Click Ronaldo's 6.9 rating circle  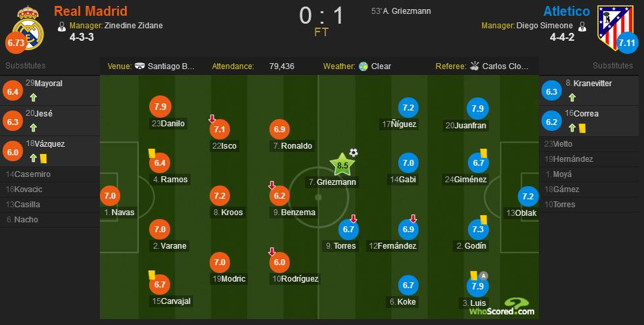(279, 129)
